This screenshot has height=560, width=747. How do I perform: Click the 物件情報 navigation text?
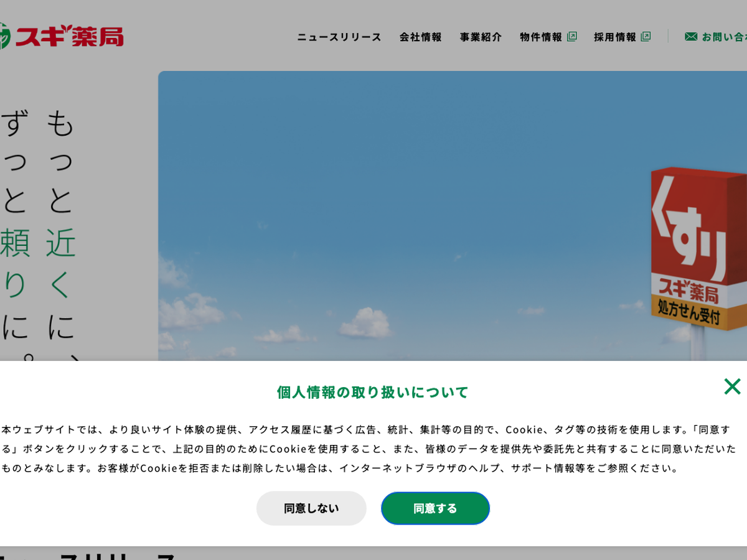pyautogui.click(x=541, y=37)
